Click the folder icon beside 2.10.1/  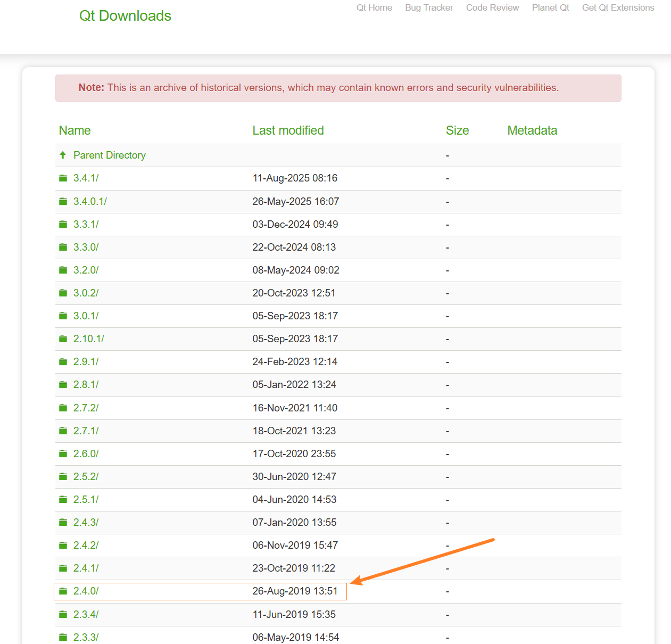(63, 338)
